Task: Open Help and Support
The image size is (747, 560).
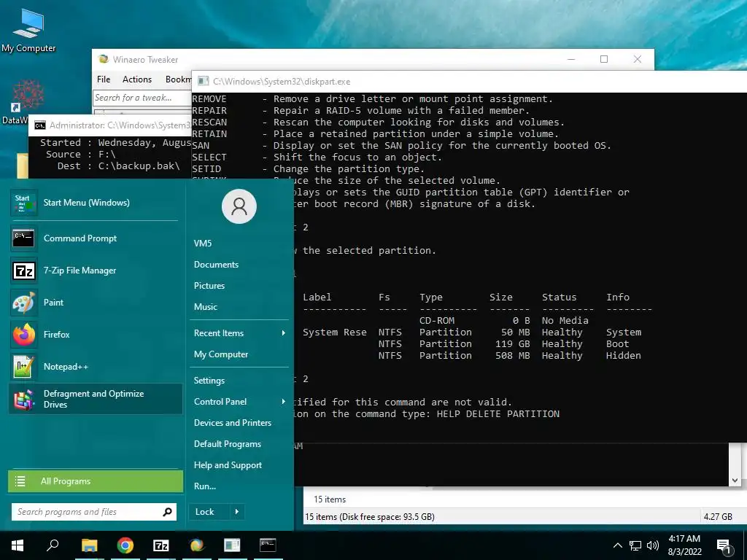Action: coord(228,465)
